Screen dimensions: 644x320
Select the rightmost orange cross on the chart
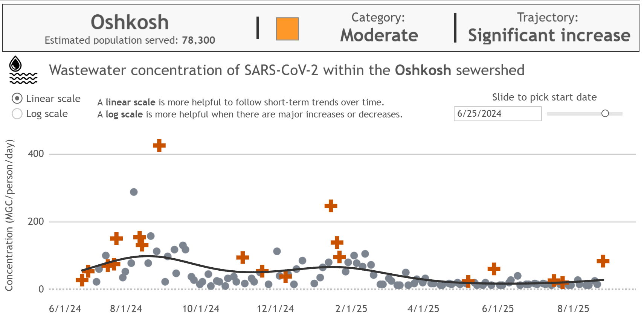point(603,261)
